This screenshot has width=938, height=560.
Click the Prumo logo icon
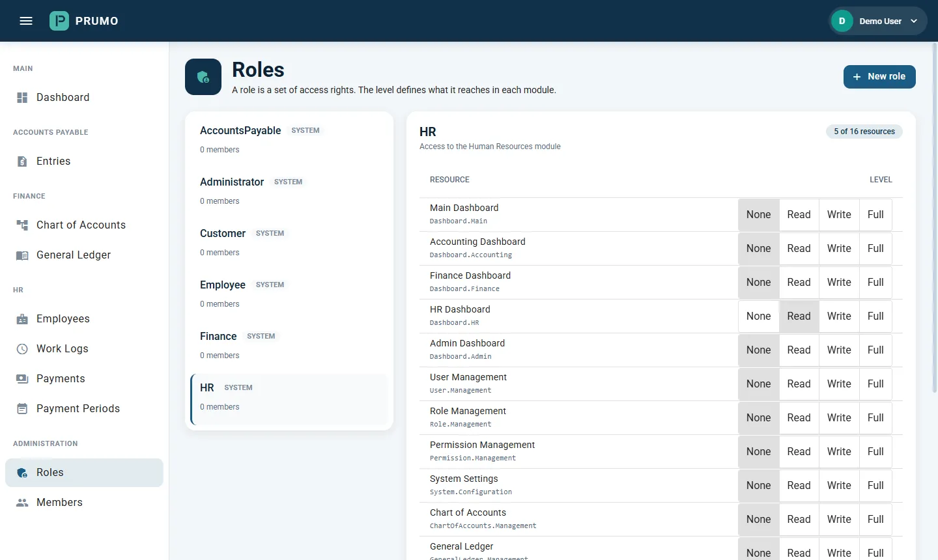point(59,21)
